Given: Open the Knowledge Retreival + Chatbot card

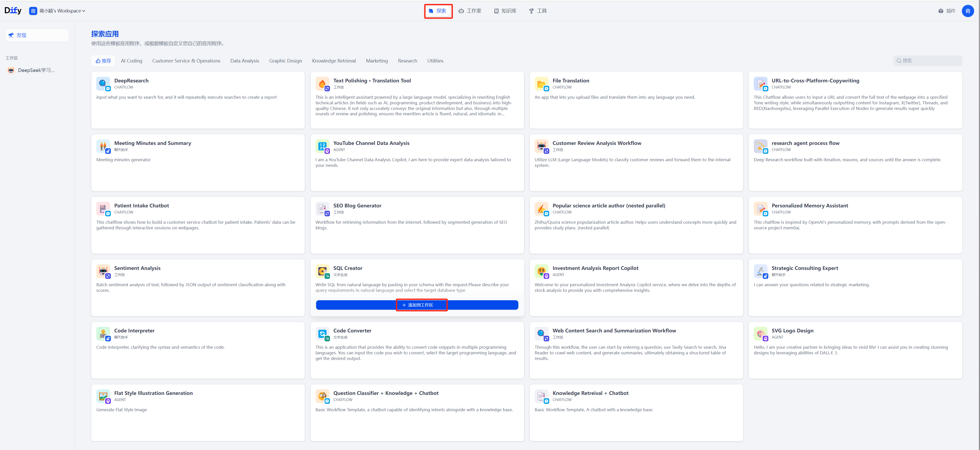Looking at the screenshot, I should (636, 412).
